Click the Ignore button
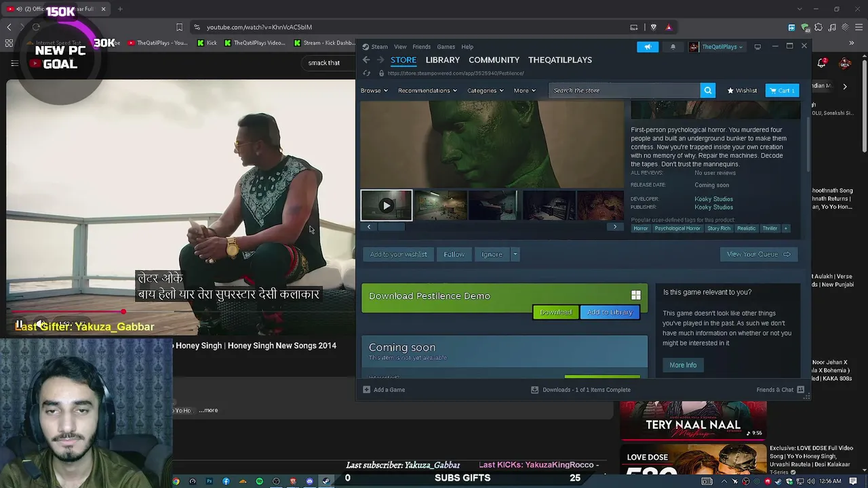The height and width of the screenshot is (488, 868). click(x=492, y=254)
